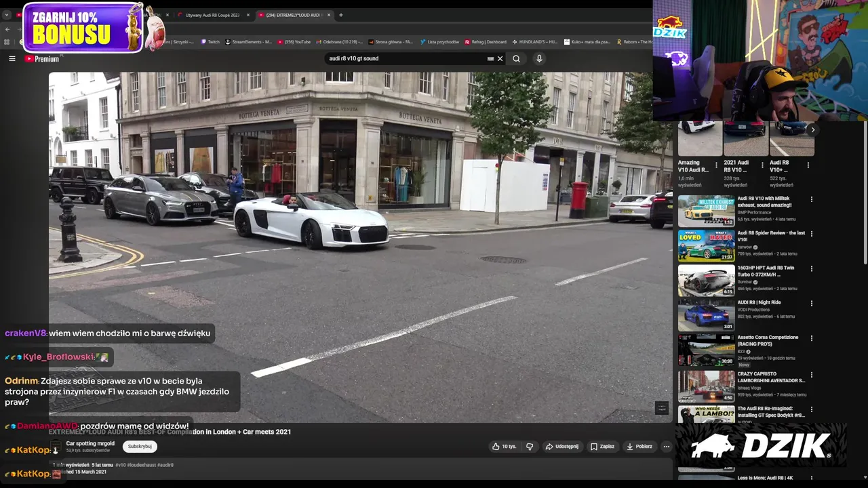Open the StreamElements bookmark
This screenshot has width=868, height=488.
(x=249, y=42)
